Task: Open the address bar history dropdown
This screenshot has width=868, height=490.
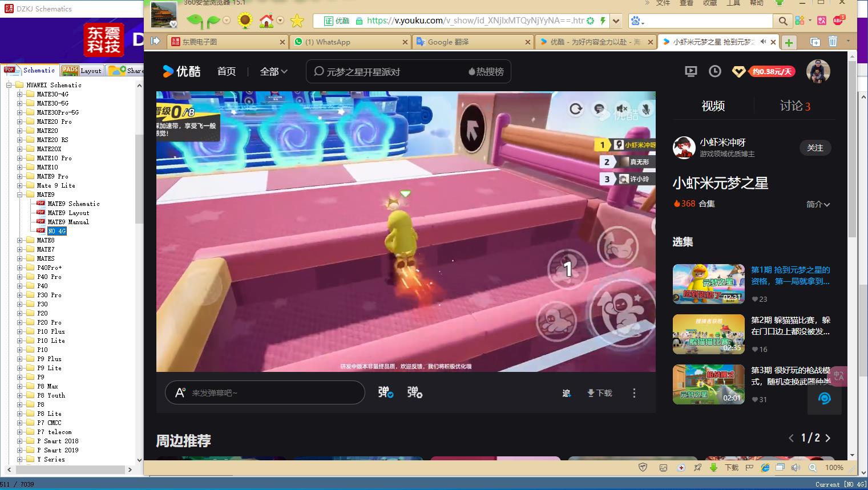Action: [616, 21]
